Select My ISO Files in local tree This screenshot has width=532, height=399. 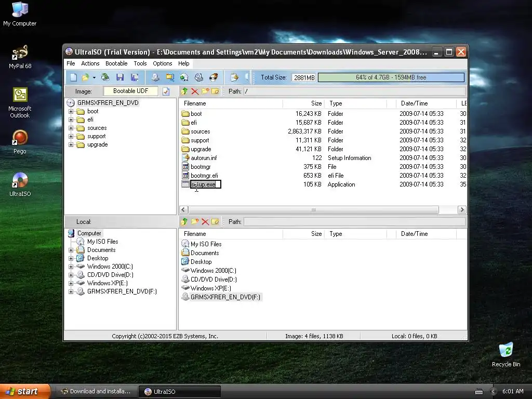coord(102,242)
